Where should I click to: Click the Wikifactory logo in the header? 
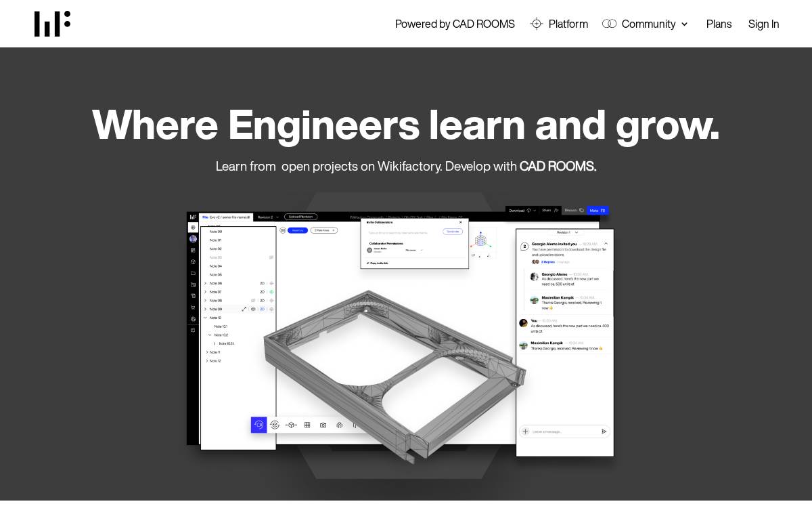click(52, 24)
